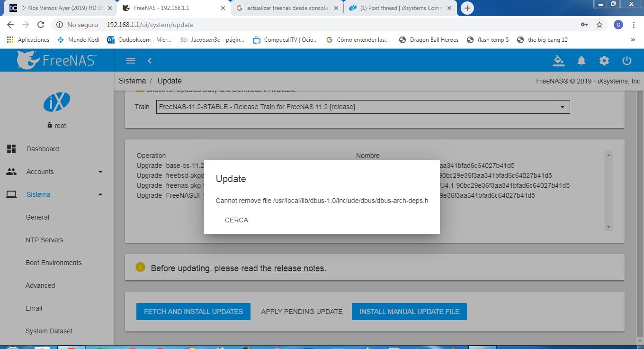644x349 pixels.
Task: Expand the Accounts menu arrow
Action: pyautogui.click(x=100, y=172)
